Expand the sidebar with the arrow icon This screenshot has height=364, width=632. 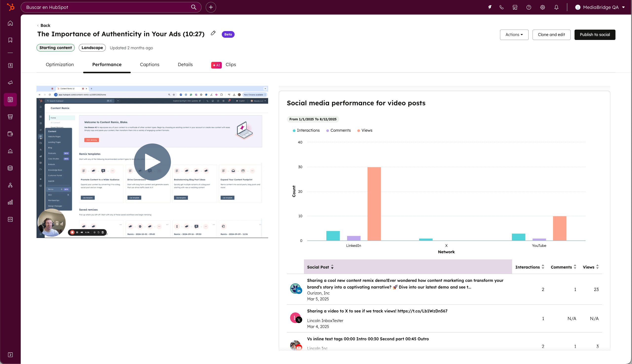tap(10, 355)
